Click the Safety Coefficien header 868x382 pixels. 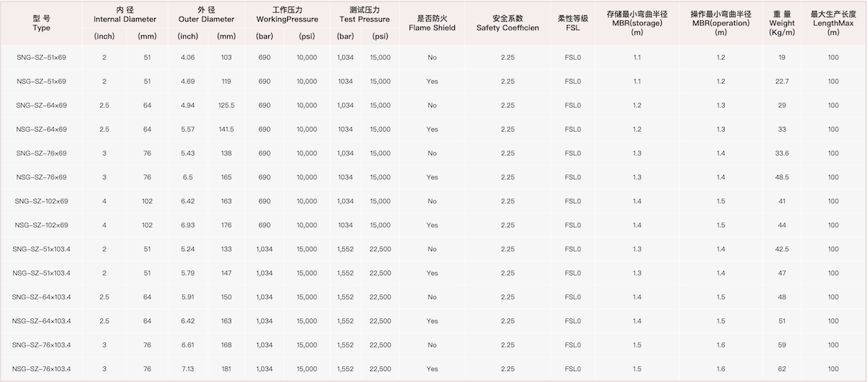coord(508,22)
